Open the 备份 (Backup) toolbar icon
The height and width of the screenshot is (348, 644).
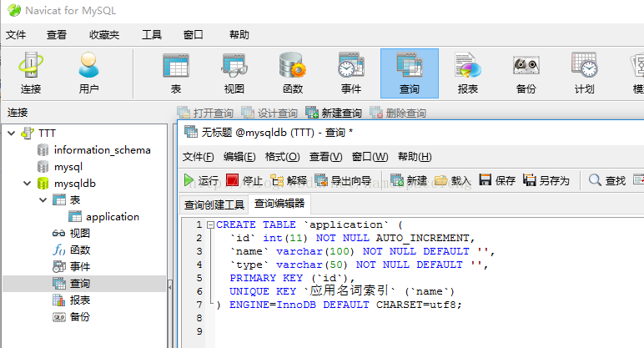click(x=526, y=73)
